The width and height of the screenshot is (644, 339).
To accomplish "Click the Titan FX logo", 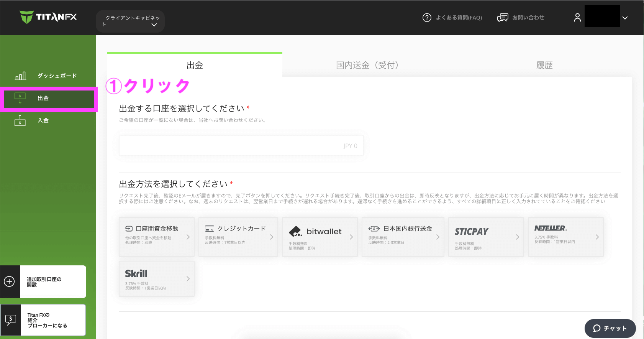I will pos(48,17).
